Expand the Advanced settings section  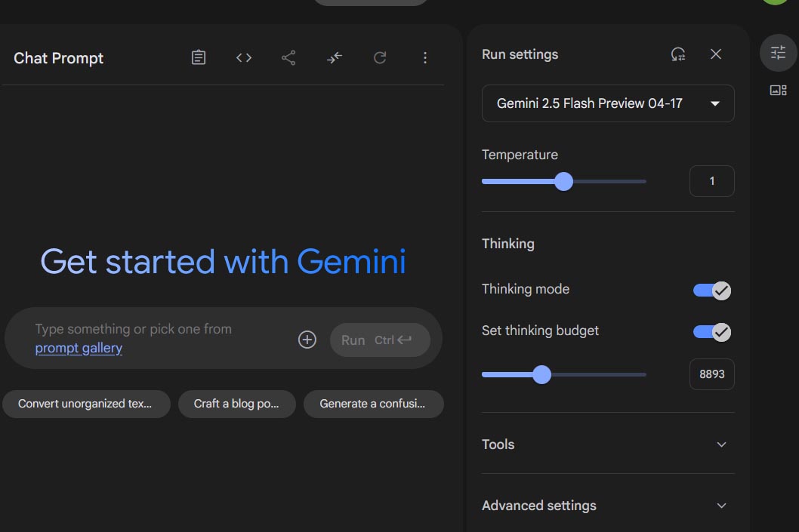[x=608, y=506]
